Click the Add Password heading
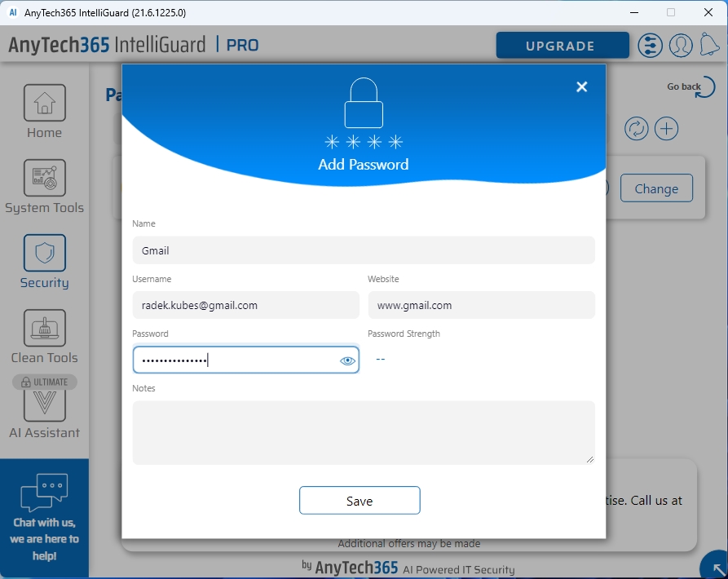This screenshot has height=579, width=728. tap(364, 165)
